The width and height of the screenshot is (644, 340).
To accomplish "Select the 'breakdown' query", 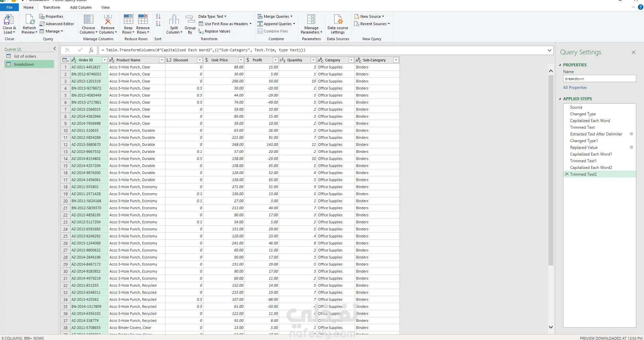I will (x=29, y=64).
